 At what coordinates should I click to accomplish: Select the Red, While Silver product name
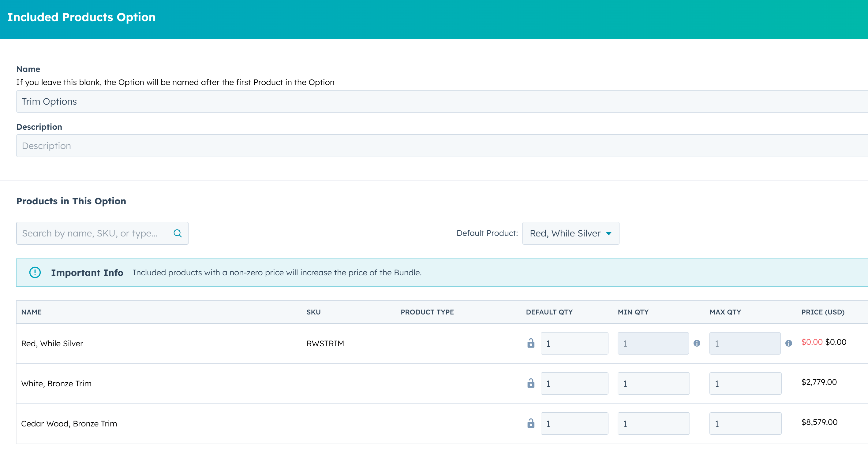[x=52, y=343]
